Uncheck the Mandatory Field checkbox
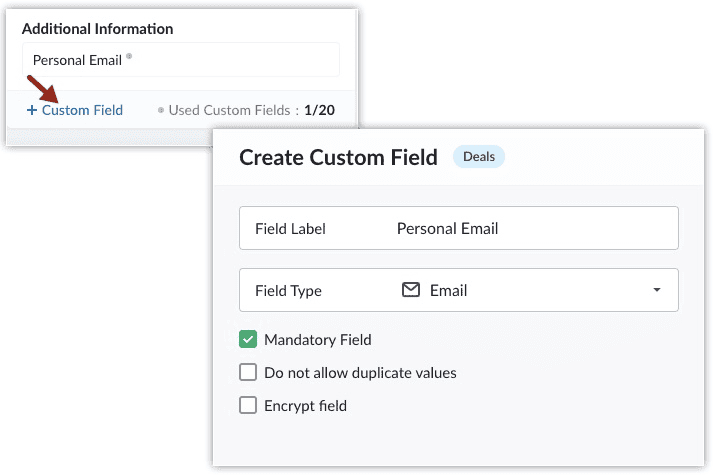This screenshot has height=475, width=713. [249, 340]
